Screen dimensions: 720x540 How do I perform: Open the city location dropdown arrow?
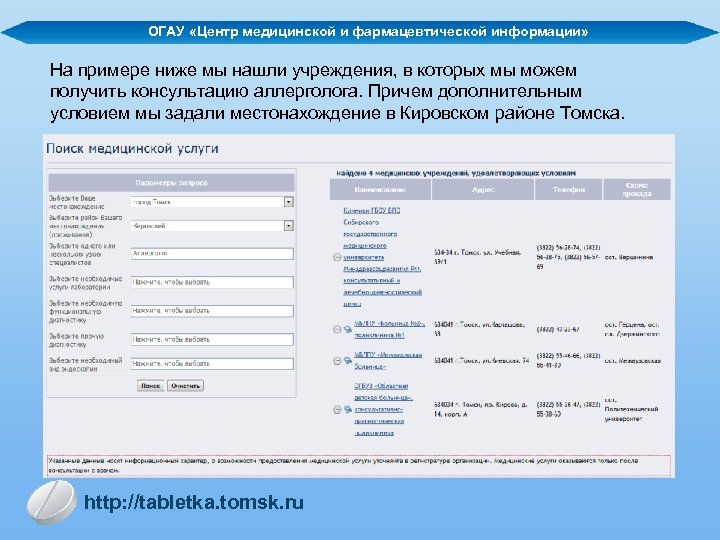[x=288, y=202]
